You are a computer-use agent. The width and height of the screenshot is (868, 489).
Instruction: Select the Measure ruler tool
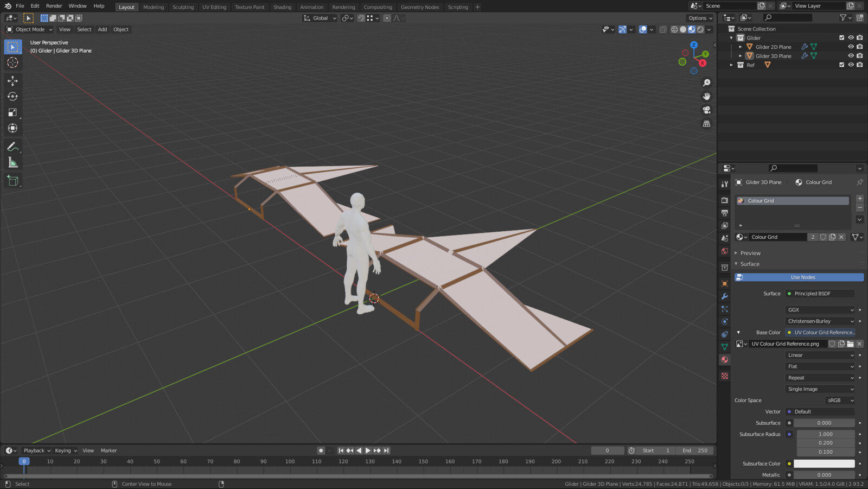[13, 162]
